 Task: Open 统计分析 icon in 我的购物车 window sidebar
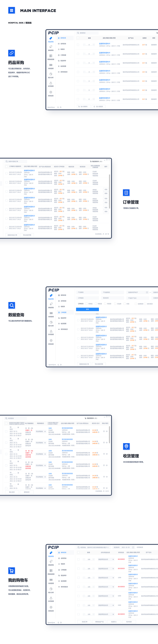click(51, 589)
